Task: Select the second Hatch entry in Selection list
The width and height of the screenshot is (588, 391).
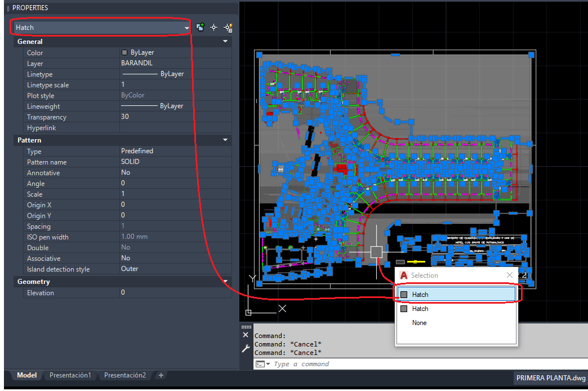Action: (x=456, y=309)
